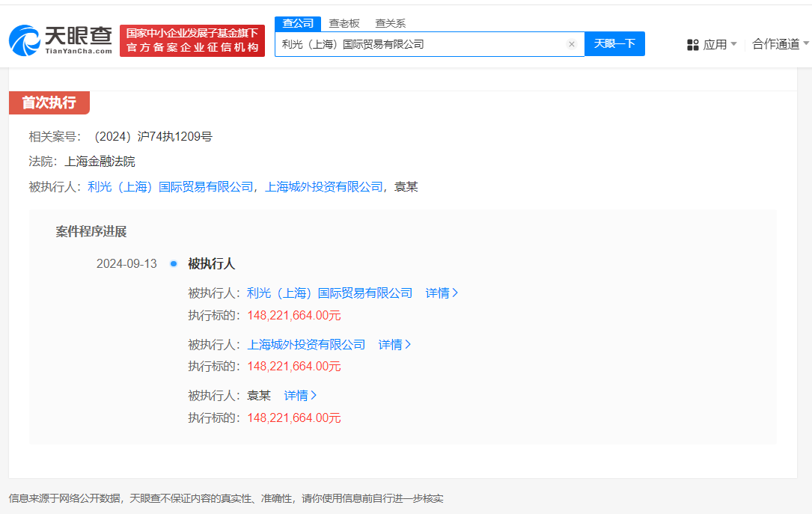Click the company name search input field
This screenshot has height=514, width=812.
[427, 43]
